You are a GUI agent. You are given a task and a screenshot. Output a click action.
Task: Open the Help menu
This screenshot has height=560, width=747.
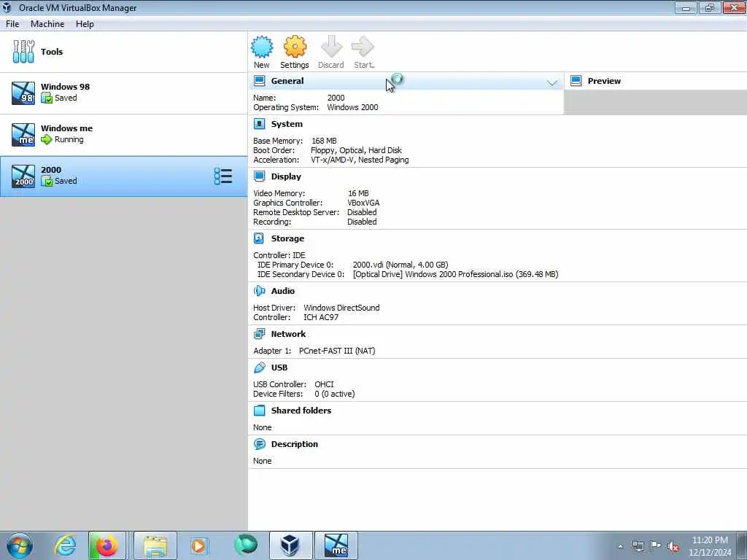(x=85, y=24)
